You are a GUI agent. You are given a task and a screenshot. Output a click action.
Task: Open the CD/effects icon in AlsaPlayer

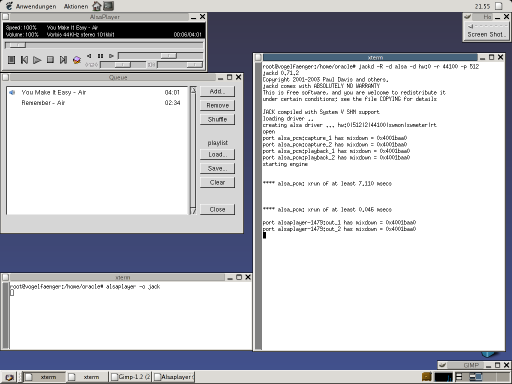point(77,60)
